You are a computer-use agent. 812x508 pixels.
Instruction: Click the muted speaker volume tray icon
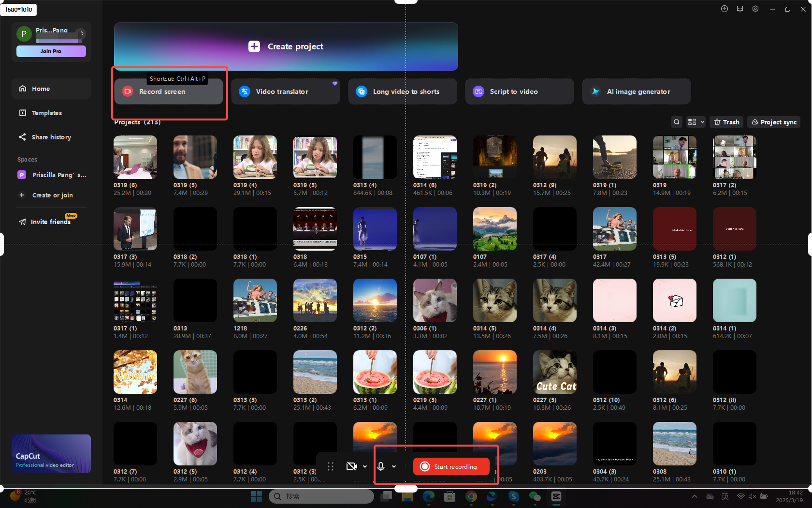coord(753,496)
